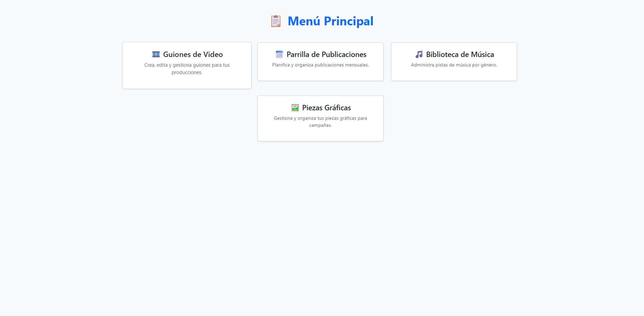Viewport: 644px width, 316px height.
Task: Click the clipboard icon beside Menú Principal
Action: pyautogui.click(x=276, y=21)
